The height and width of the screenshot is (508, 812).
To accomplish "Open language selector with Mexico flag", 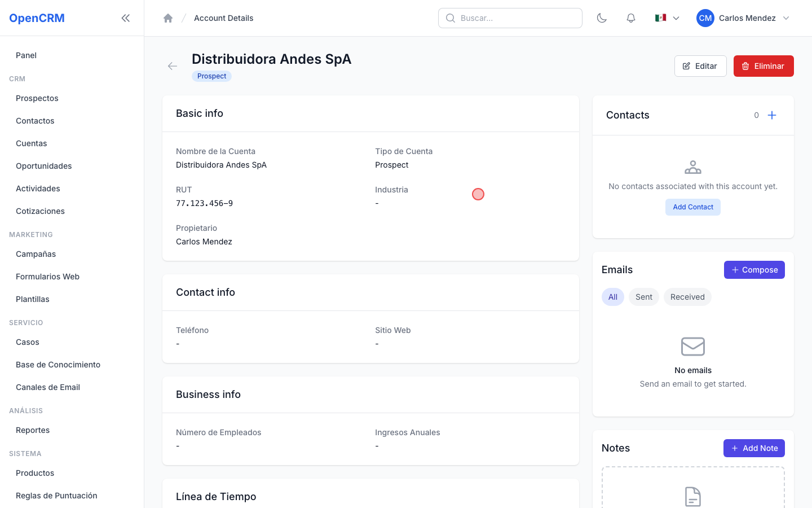I will point(667,18).
